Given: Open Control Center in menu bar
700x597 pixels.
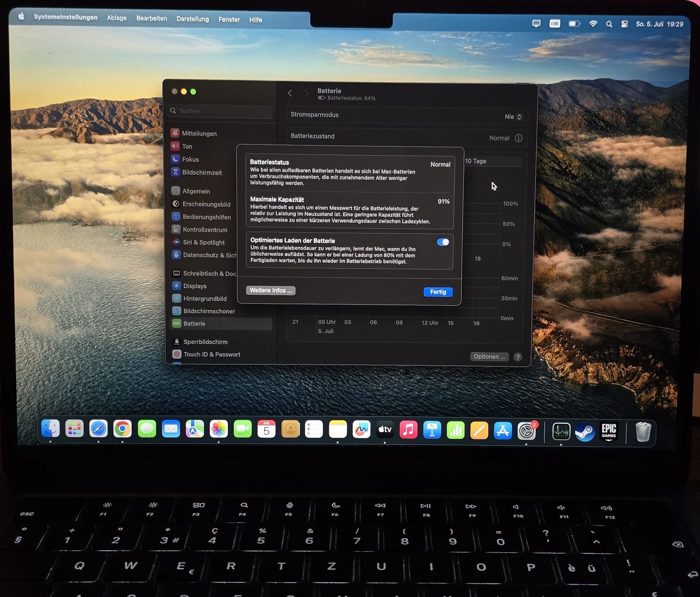Looking at the screenshot, I should pyautogui.click(x=624, y=24).
